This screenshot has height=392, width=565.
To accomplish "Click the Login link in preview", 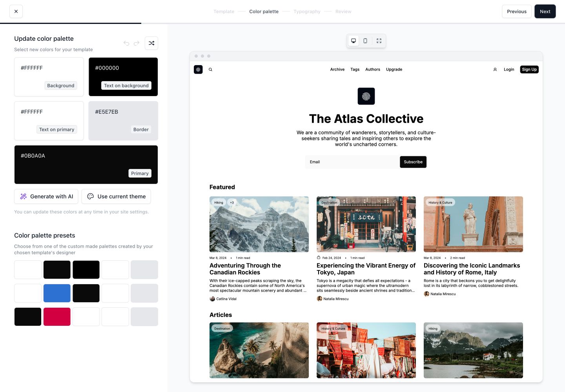I will pyautogui.click(x=509, y=69).
